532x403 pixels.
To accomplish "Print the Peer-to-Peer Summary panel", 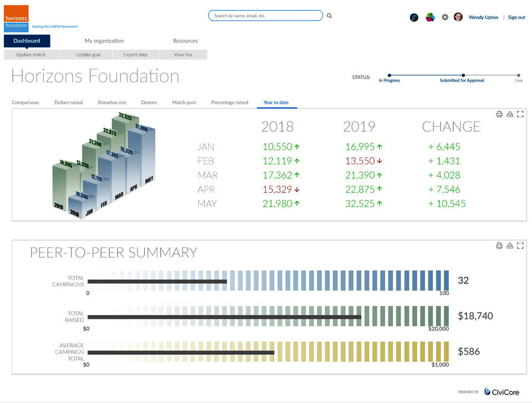I will coord(499,246).
